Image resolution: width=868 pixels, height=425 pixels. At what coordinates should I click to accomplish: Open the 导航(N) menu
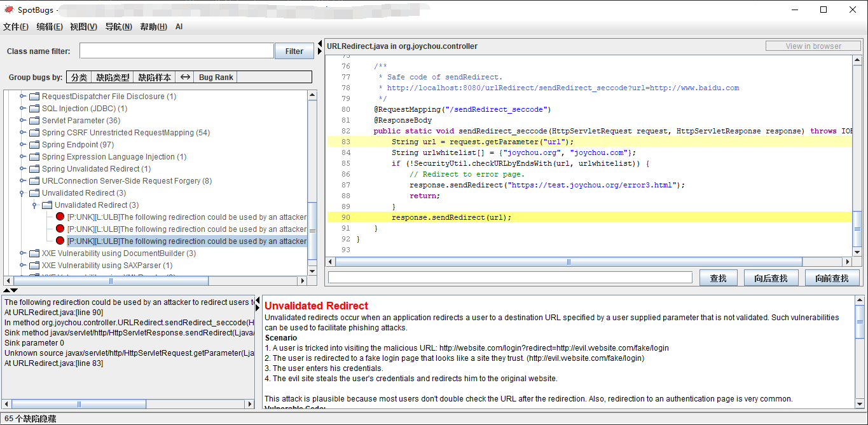coord(119,27)
